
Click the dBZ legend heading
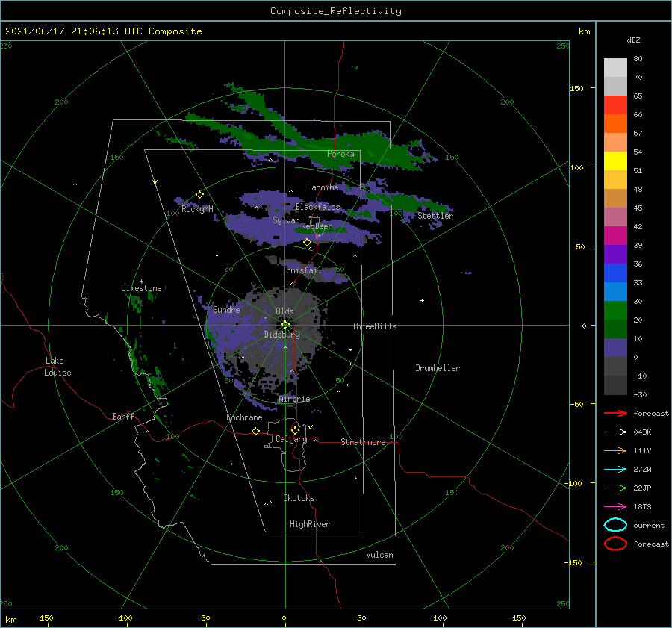click(x=633, y=40)
